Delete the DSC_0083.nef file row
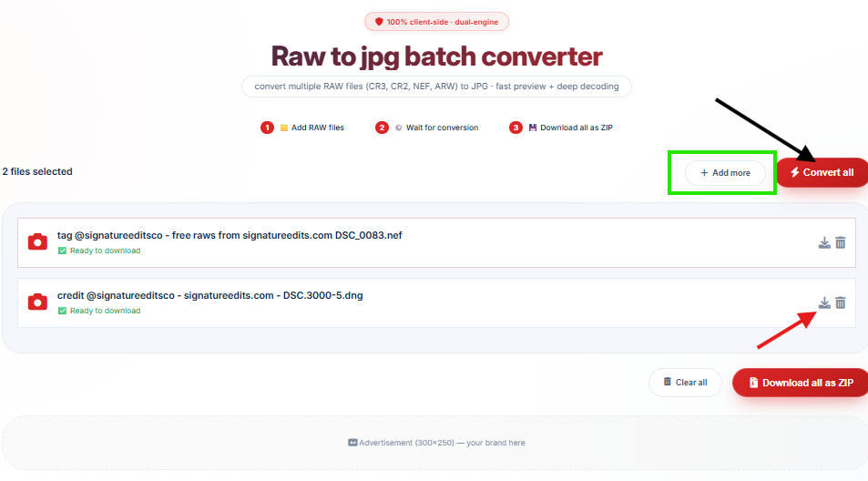This screenshot has height=481, width=868. (841, 242)
